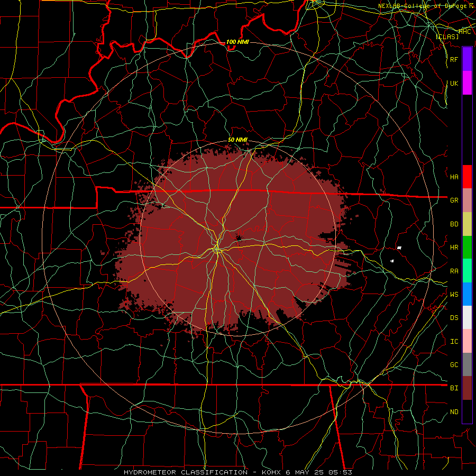
Task: Select the gray GC legend swatch
Action: coord(467,364)
